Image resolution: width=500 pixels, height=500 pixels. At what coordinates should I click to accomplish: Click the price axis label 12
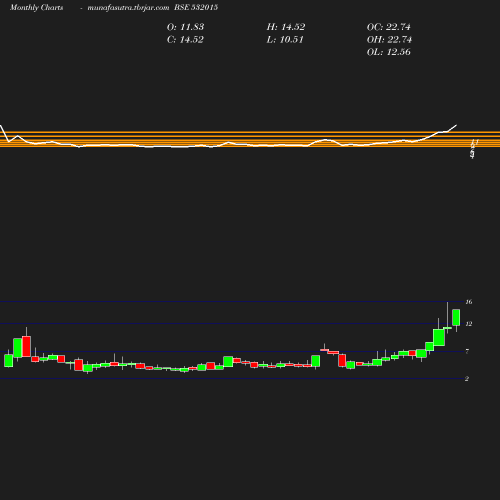pos(469,324)
